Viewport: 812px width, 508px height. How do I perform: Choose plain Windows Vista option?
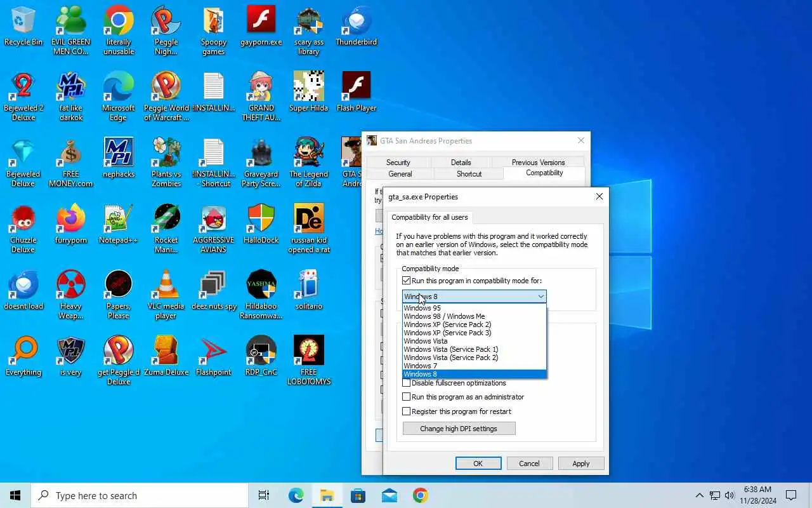[474, 341]
